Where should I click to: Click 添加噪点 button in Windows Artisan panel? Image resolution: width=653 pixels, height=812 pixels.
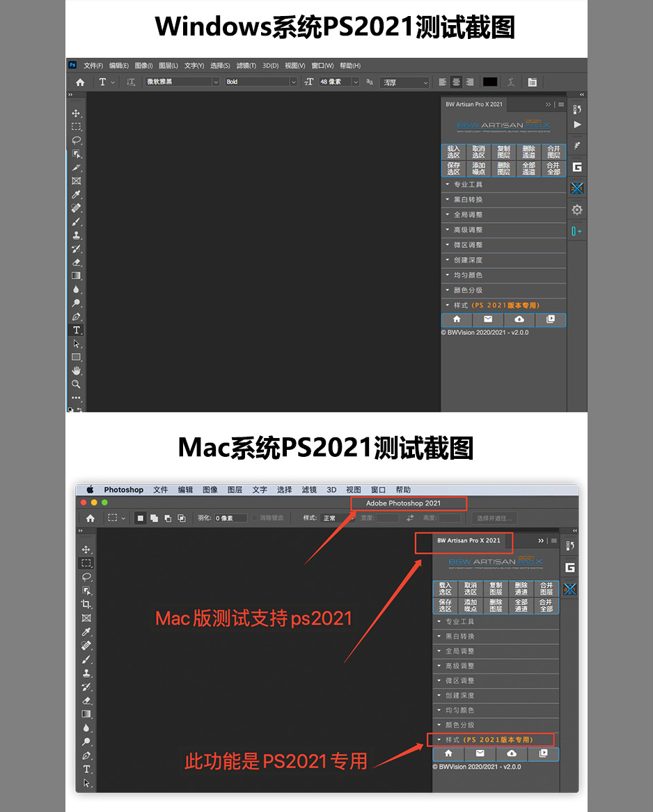click(478, 169)
